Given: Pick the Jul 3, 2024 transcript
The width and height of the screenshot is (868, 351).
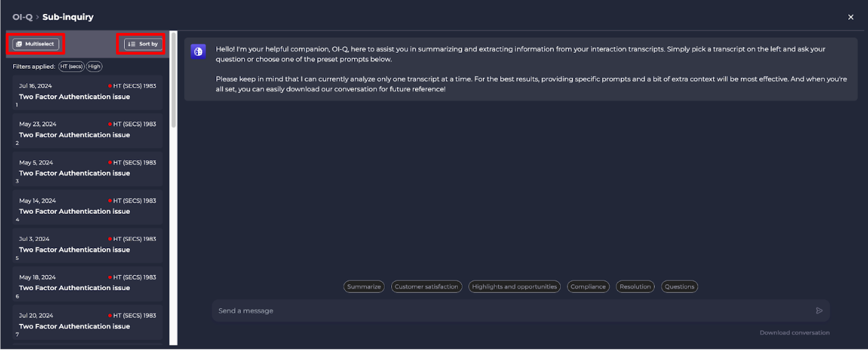Looking at the screenshot, I should click(x=87, y=246).
